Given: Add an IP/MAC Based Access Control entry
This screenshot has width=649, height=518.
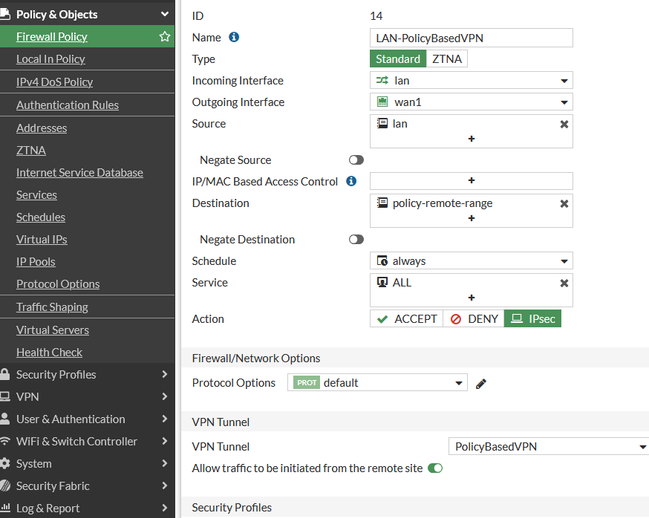Looking at the screenshot, I should (471, 181).
